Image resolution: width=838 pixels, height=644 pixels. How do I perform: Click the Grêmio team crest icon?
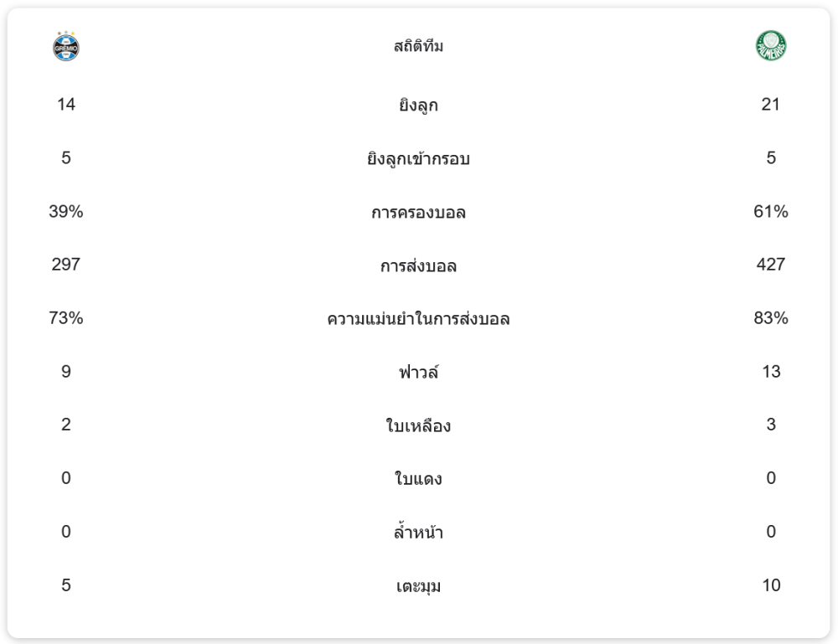click(x=65, y=47)
